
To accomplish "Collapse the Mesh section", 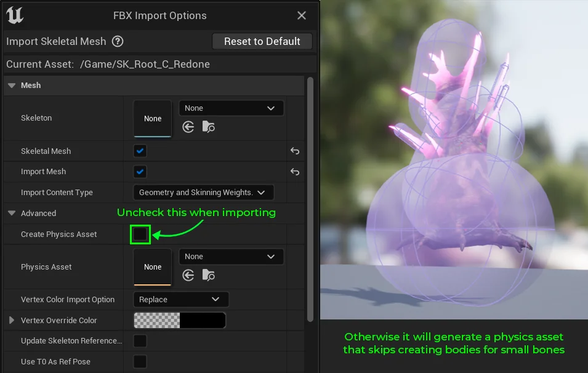I will pyautogui.click(x=12, y=86).
